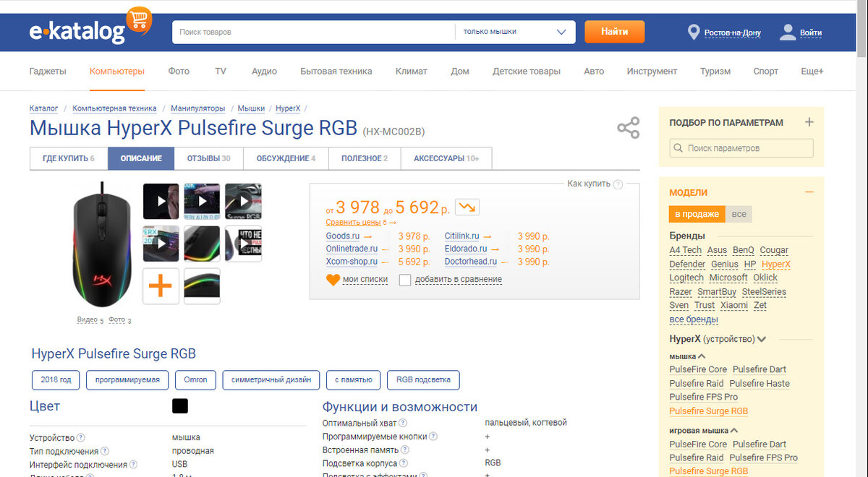Open the main HyperX mouse product image

point(102,246)
